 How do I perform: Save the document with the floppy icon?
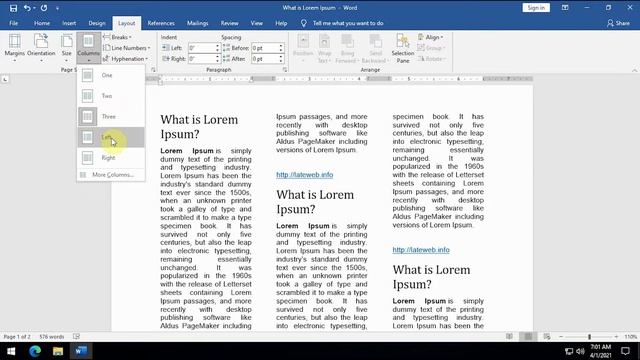tap(13, 8)
